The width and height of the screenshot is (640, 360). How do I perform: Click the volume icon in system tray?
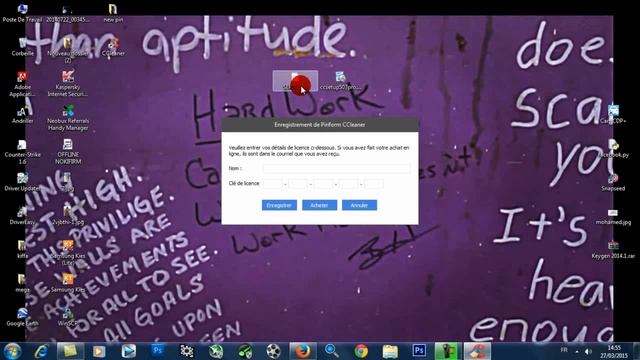pos(588,351)
